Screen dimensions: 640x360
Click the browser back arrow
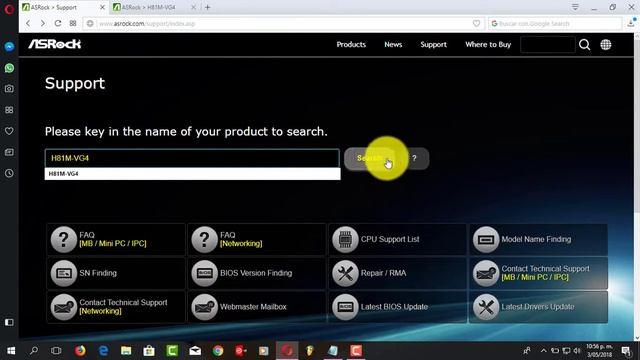[28, 24]
